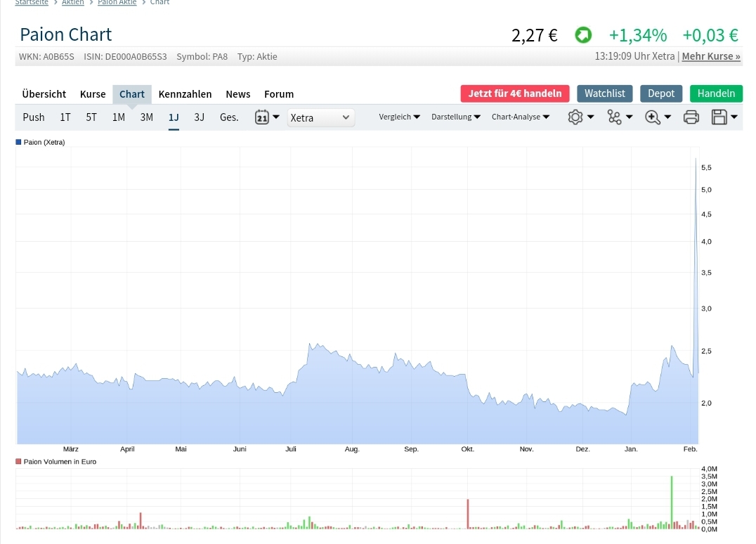The height and width of the screenshot is (544, 756).
Task: Open the Aktien breadcrumb link
Action: 73,2
